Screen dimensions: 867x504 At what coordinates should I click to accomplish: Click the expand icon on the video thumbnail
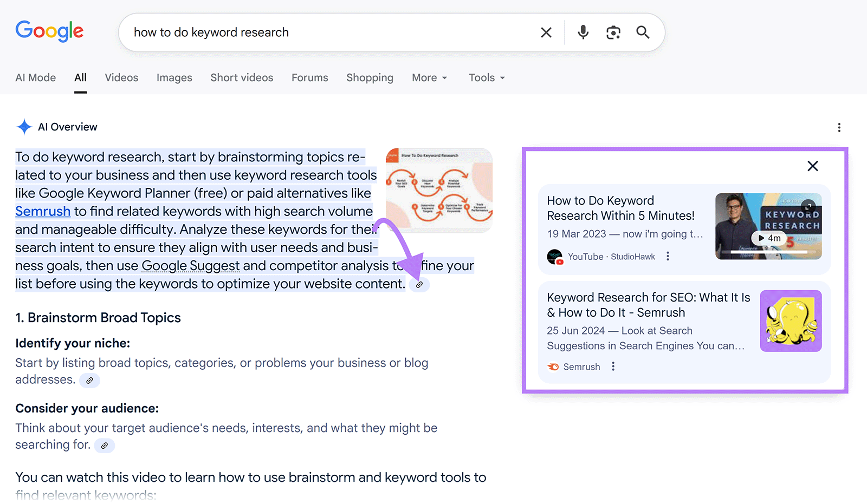click(808, 206)
